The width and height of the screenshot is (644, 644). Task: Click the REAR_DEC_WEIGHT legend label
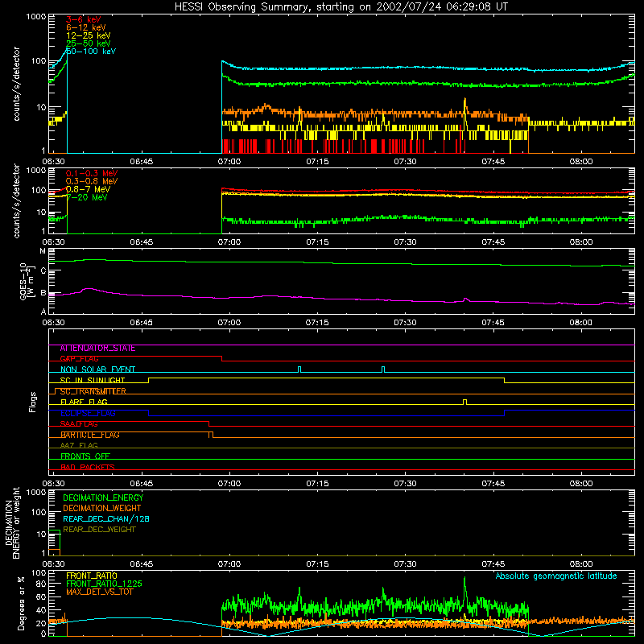pyautogui.click(x=99, y=530)
